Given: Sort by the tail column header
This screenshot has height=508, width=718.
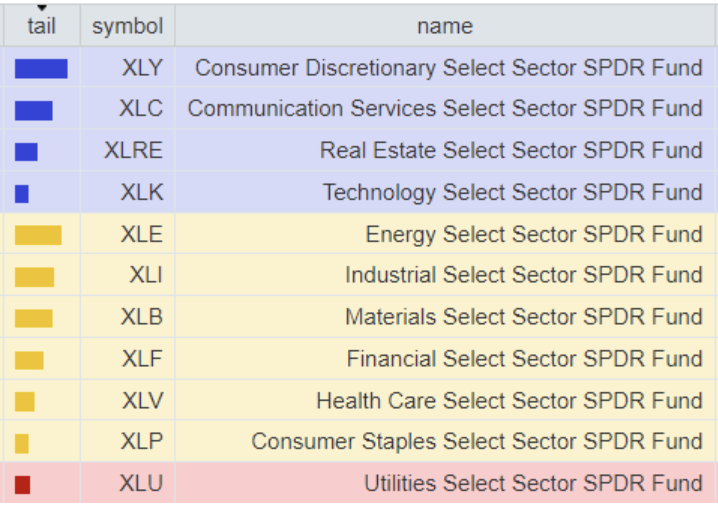Looking at the screenshot, I should (42, 26).
